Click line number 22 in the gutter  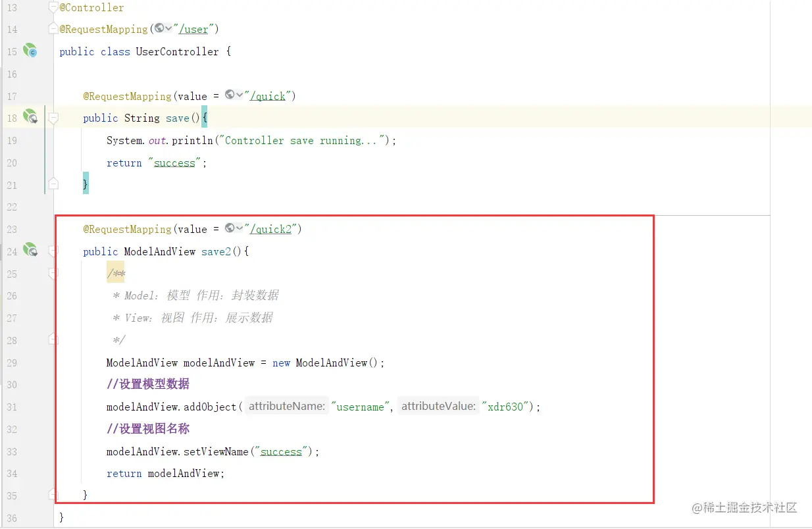pyautogui.click(x=12, y=207)
